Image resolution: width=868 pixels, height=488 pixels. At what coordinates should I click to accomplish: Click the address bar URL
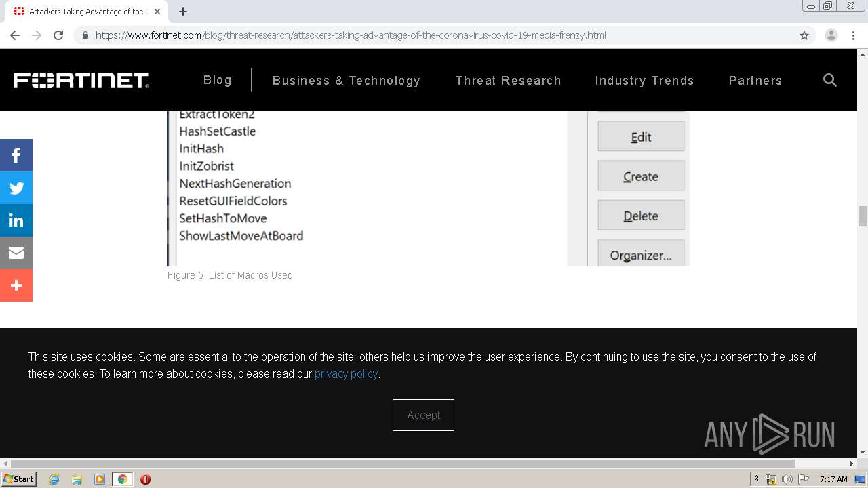[351, 35]
